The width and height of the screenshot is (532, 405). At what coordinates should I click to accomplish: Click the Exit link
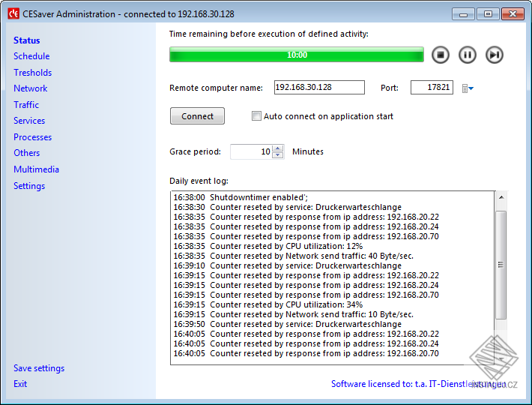tap(20, 383)
